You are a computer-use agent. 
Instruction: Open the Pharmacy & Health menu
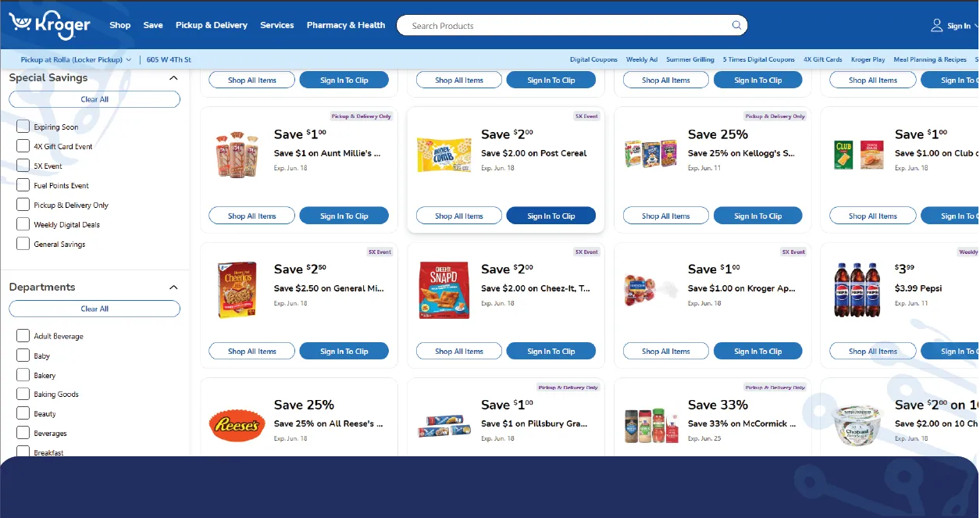coord(346,25)
